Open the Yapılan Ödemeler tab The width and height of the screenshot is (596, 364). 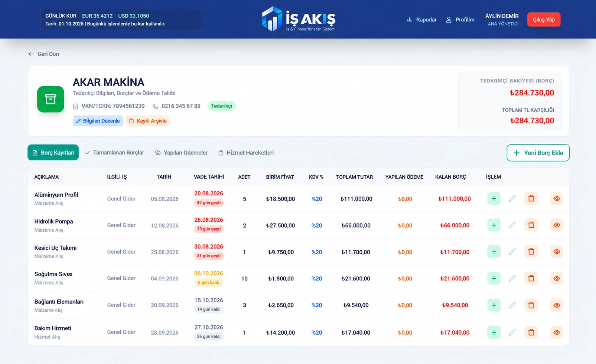(x=181, y=153)
